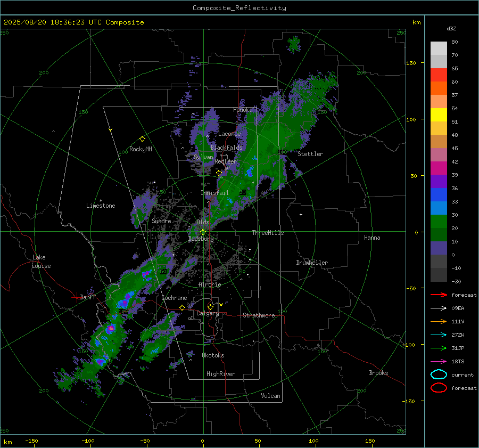479x448 pixels.
Task: Click the Brooks label
Action: tap(378, 373)
